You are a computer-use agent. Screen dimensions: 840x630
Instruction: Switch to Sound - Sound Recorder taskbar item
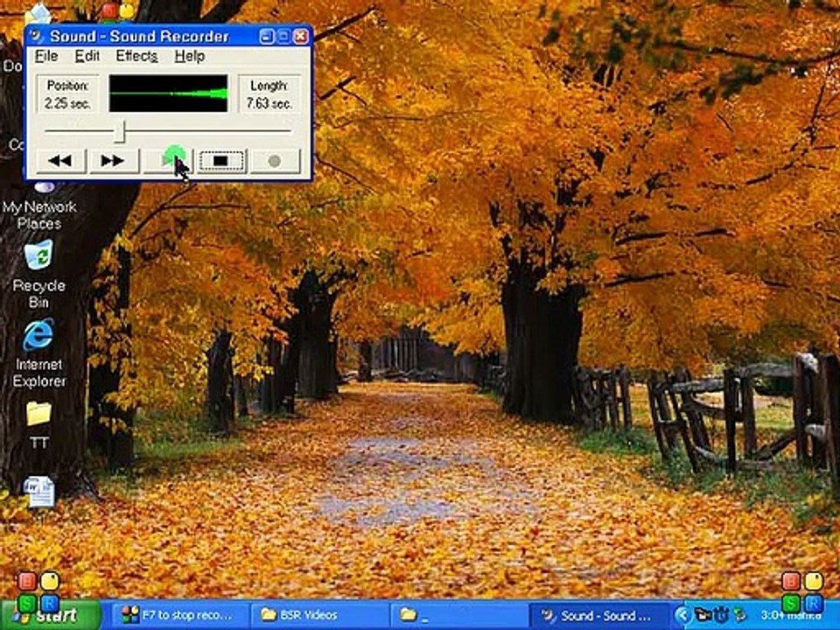pyautogui.click(x=598, y=615)
